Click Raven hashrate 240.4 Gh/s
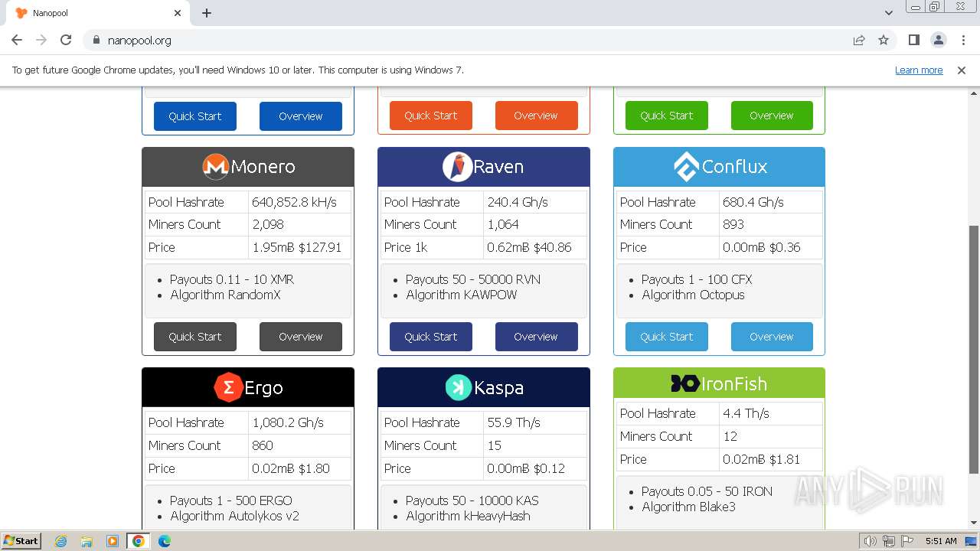 click(518, 202)
